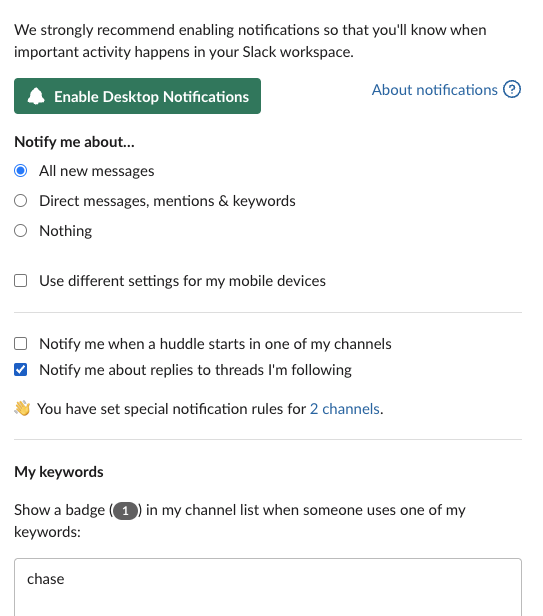
Task: Open the question mark help icon
Action: [x=512, y=89]
